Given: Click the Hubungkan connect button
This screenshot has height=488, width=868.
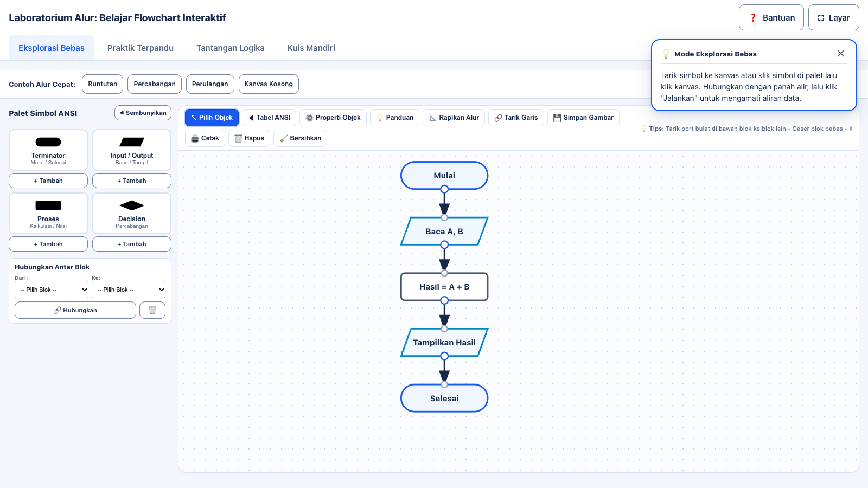Looking at the screenshot, I should (75, 310).
